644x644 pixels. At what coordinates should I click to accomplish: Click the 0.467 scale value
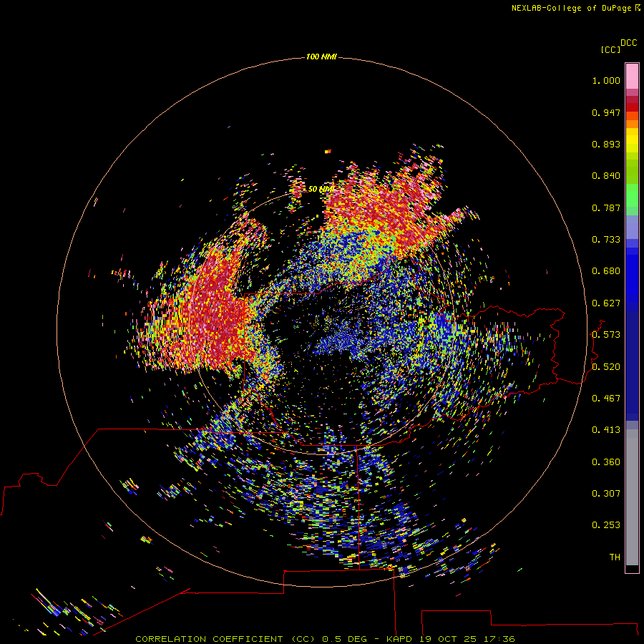click(606, 399)
